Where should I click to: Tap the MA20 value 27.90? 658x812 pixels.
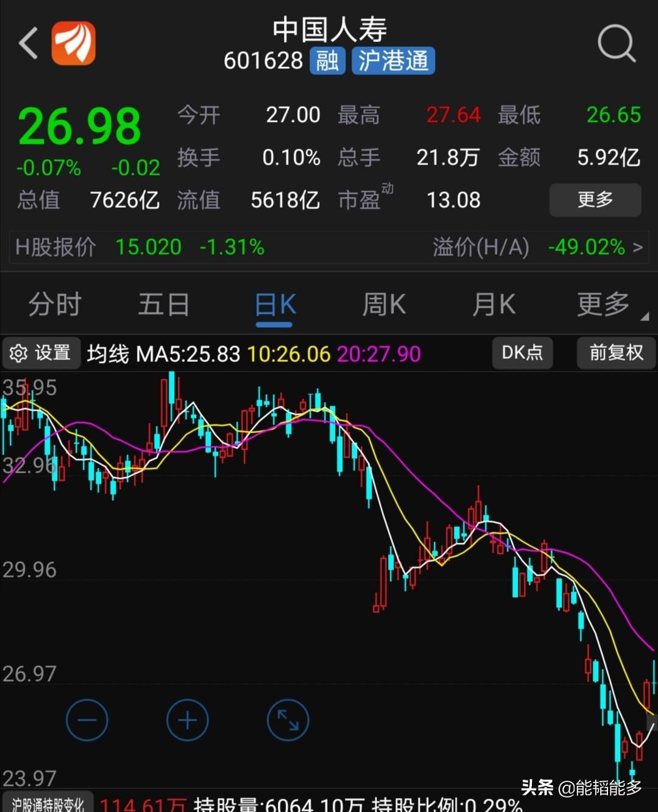tap(378, 354)
